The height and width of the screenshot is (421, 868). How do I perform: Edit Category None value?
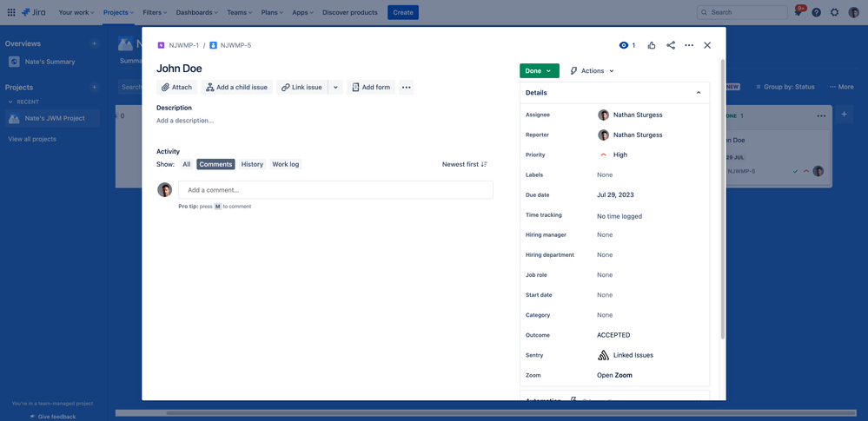[605, 315]
